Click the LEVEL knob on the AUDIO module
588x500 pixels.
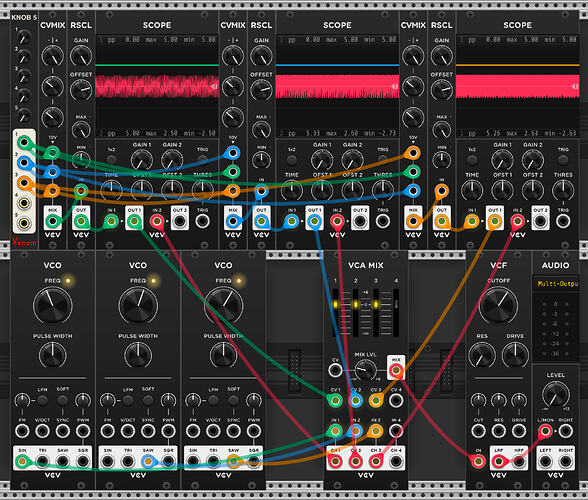click(x=556, y=394)
